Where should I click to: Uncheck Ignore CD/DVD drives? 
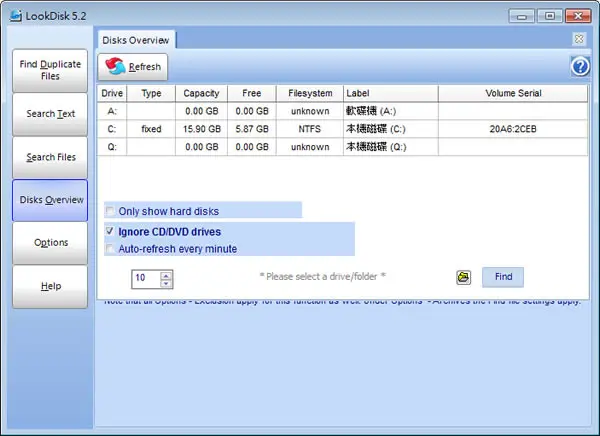pyautogui.click(x=110, y=231)
